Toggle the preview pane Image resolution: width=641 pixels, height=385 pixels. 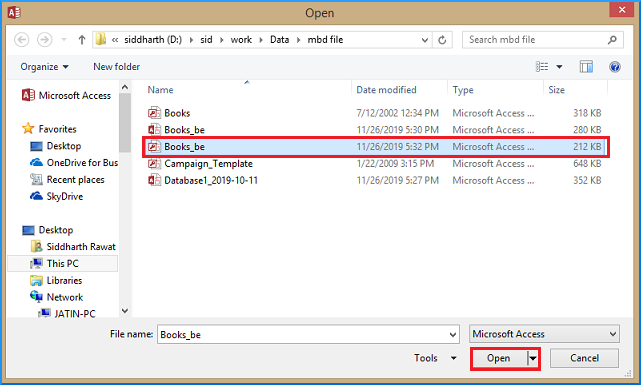click(x=586, y=67)
